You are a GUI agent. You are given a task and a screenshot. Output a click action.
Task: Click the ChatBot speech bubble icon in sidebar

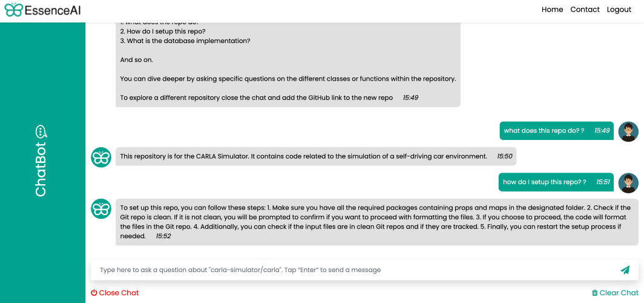[x=41, y=132]
